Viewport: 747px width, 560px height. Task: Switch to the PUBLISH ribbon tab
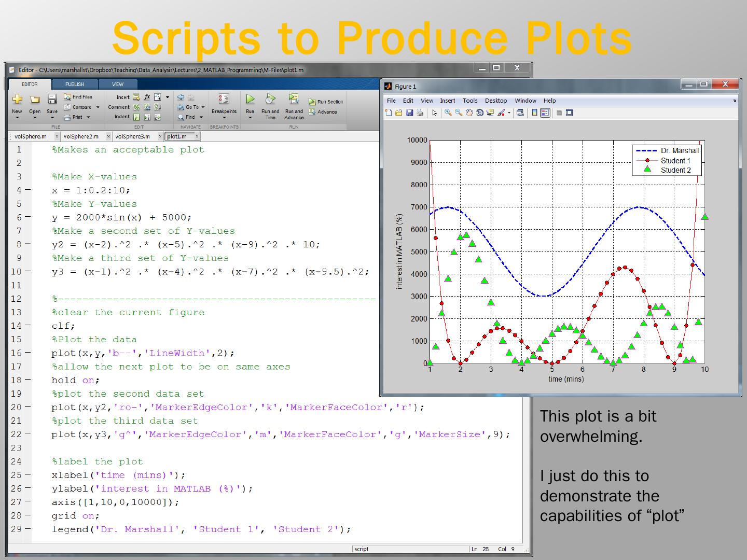tap(75, 85)
